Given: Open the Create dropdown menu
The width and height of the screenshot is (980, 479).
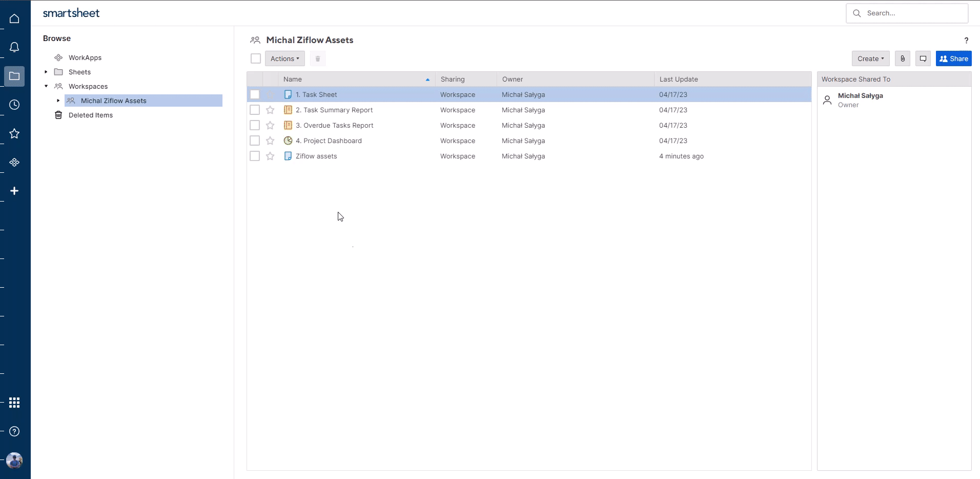Looking at the screenshot, I should point(870,58).
